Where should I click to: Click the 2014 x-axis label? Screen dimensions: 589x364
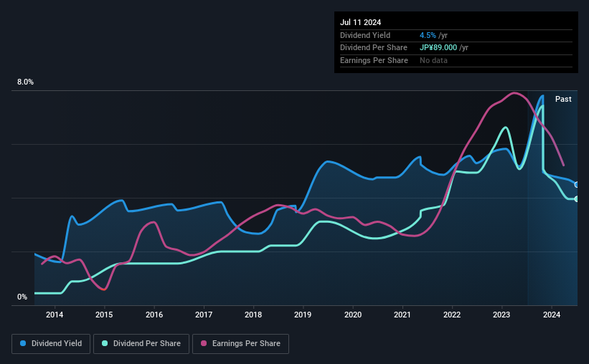pos(55,315)
